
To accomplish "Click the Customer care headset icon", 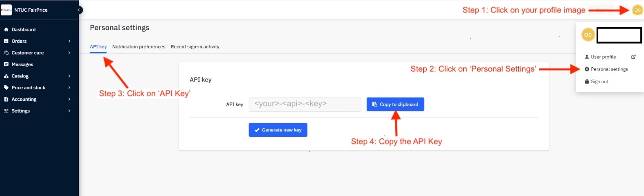I will (x=6, y=53).
